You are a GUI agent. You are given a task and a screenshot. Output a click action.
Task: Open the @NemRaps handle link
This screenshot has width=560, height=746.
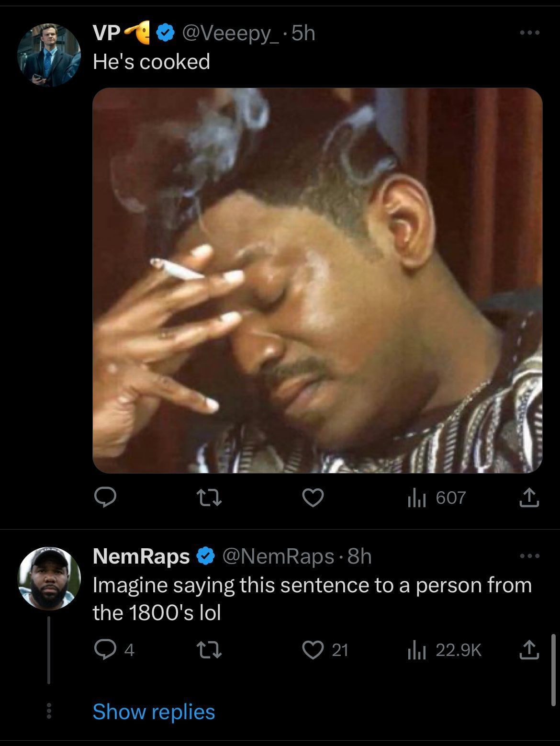tap(278, 556)
